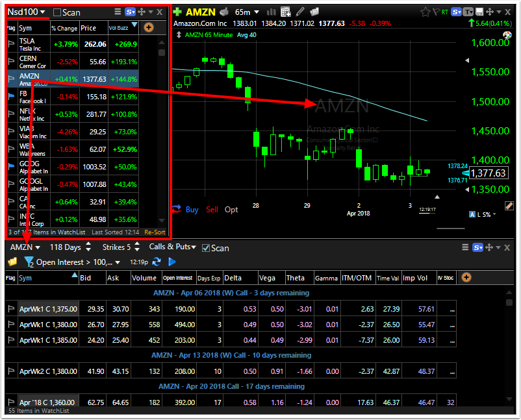Click the pencil edit icon at chart bottom-right
Viewport: 521px width, 420px height.
[509, 206]
